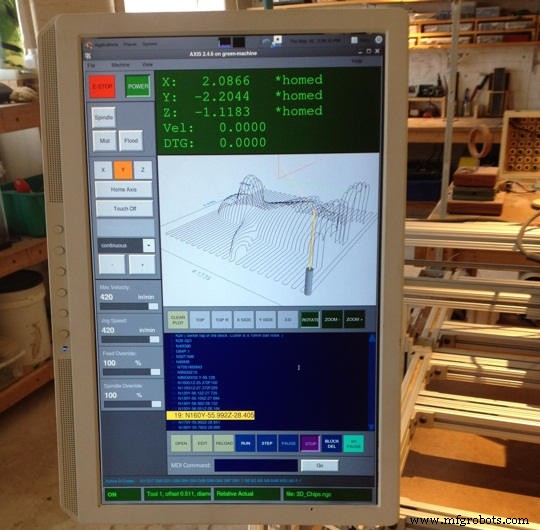Click the STEP program button
Image resolution: width=540 pixels, height=530 pixels.
267,443
